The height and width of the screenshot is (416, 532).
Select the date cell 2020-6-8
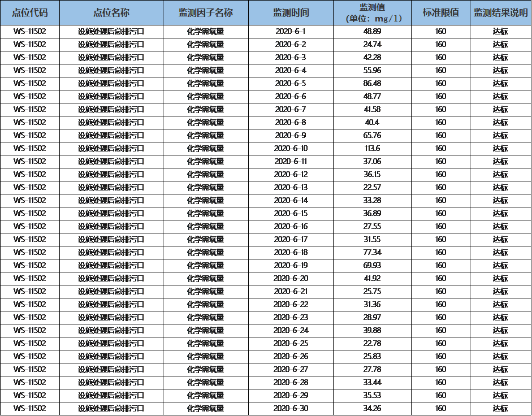coord(291,123)
